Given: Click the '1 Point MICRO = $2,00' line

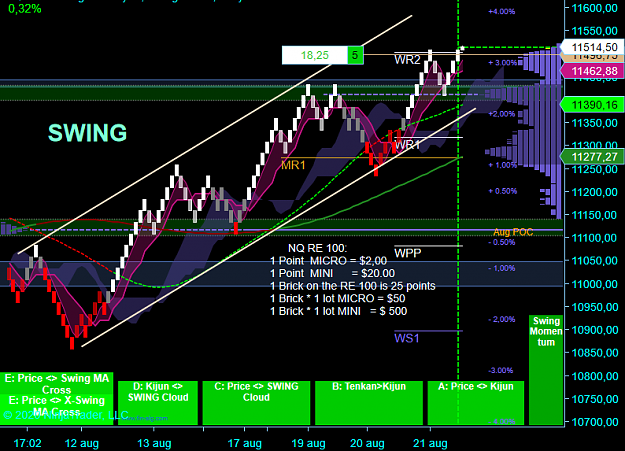Looking at the screenshot, I should (328, 261).
